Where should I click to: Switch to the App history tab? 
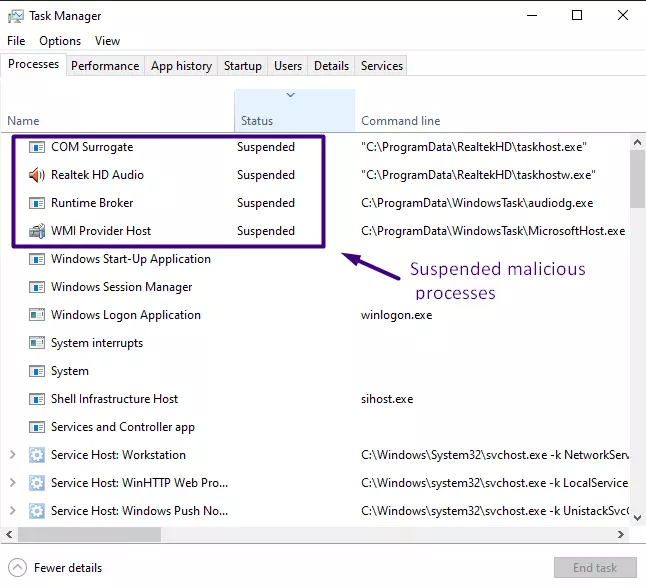[181, 66]
